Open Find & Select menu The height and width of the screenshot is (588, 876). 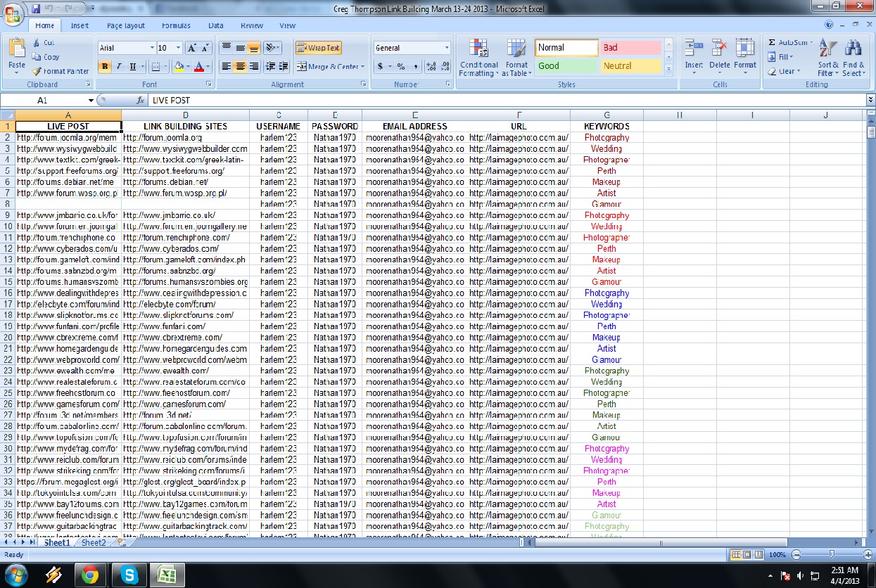(x=853, y=58)
